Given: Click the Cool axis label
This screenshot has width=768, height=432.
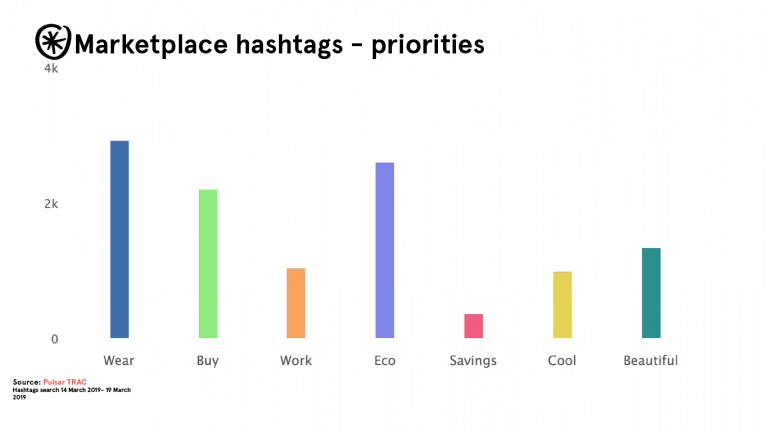Looking at the screenshot, I should pos(562,361).
